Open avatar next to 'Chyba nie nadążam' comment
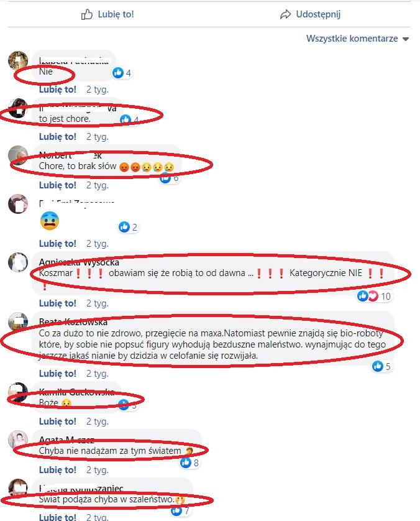Viewport: 420px width, 521px height. (18, 440)
